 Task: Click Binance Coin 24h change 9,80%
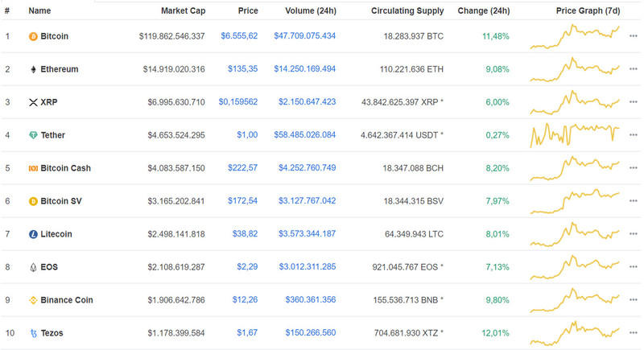pyautogui.click(x=497, y=300)
